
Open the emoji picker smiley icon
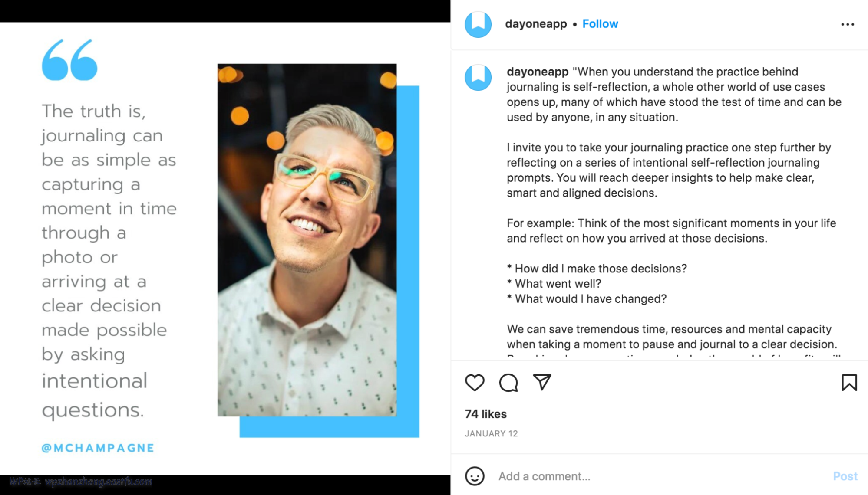pos(474,476)
